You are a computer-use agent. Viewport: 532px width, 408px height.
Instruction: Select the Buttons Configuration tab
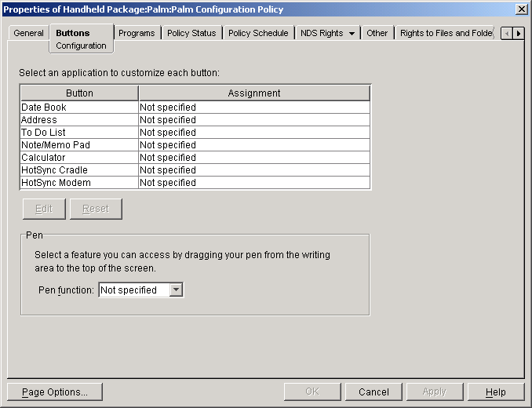[x=82, y=38]
